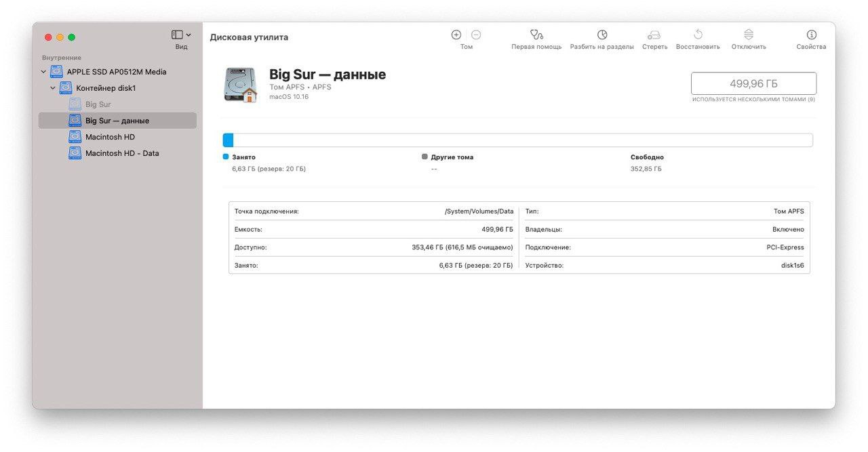Screen dimensions: 868x452
Task: Click the large volume drive icon with house
Action: coord(241,85)
